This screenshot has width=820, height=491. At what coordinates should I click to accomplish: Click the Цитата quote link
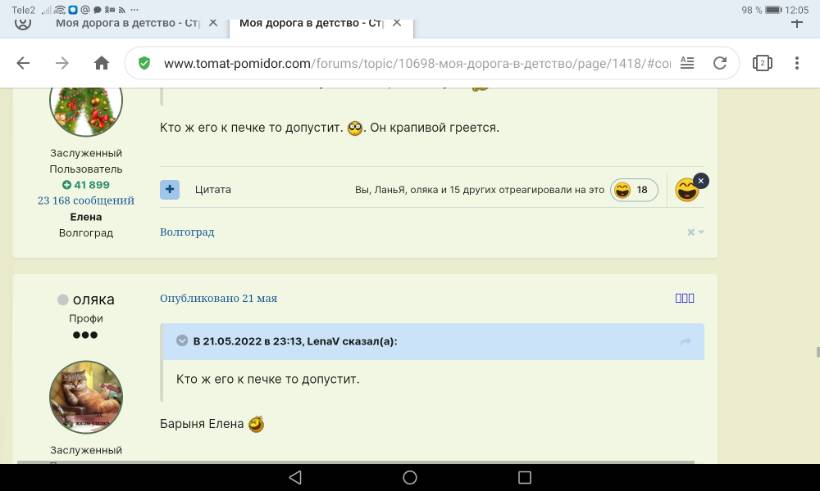(213, 189)
